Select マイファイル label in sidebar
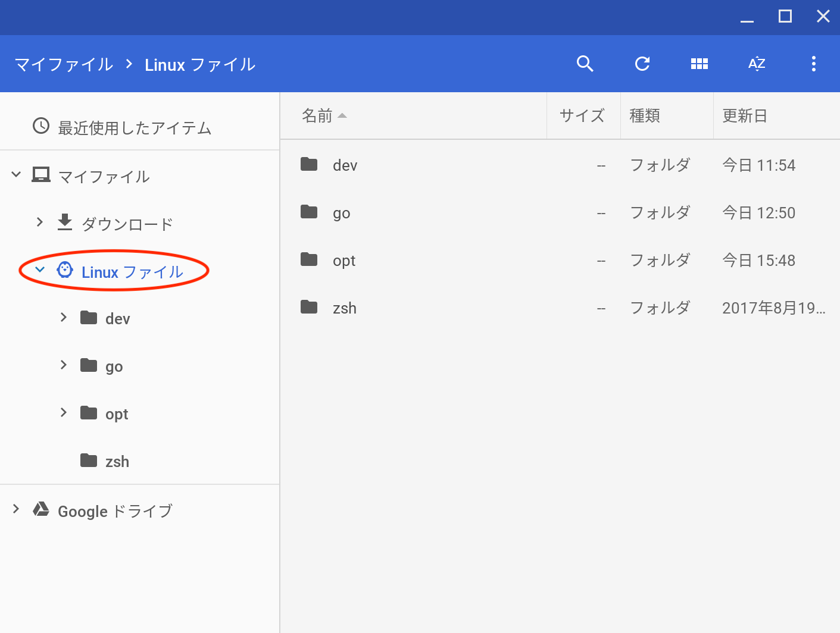 [x=104, y=177]
